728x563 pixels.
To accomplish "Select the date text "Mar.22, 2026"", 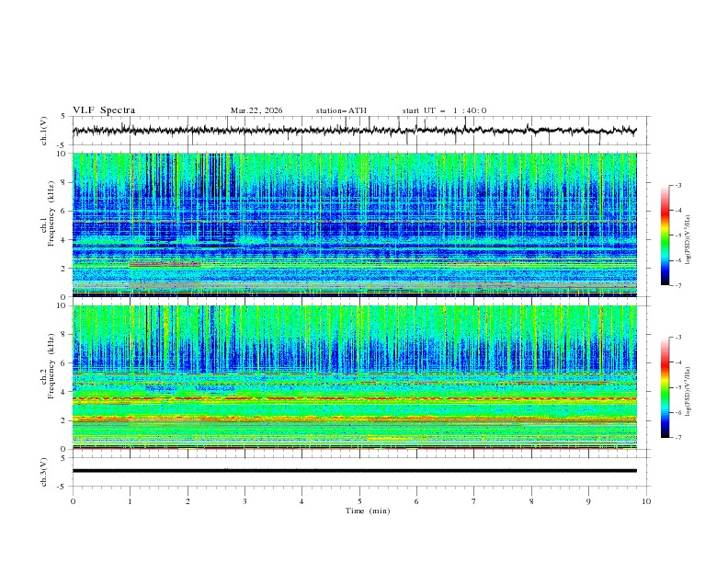I will coord(256,110).
